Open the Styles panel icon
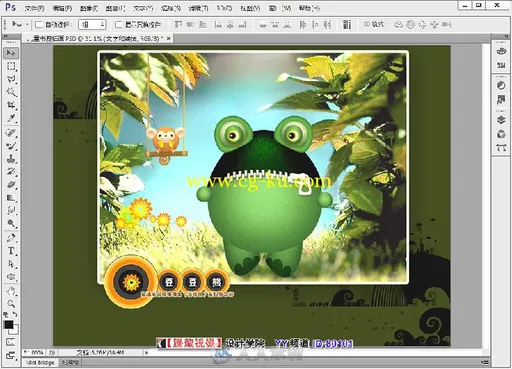The image size is (512, 369). [501, 99]
